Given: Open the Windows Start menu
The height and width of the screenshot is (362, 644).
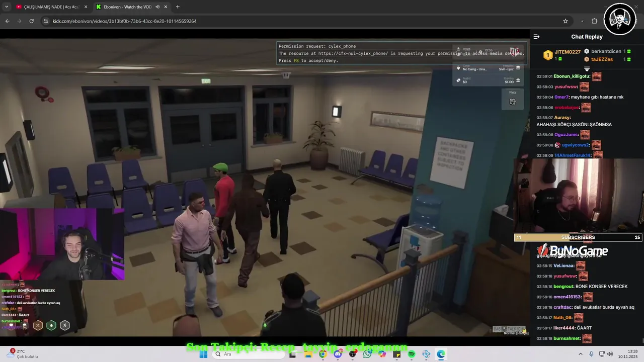Looking at the screenshot, I should coord(203,354).
